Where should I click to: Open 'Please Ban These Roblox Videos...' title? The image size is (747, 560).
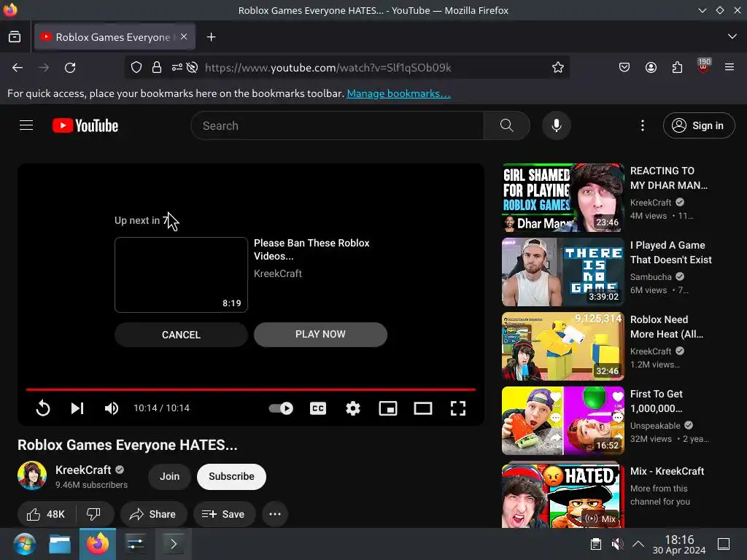point(311,249)
